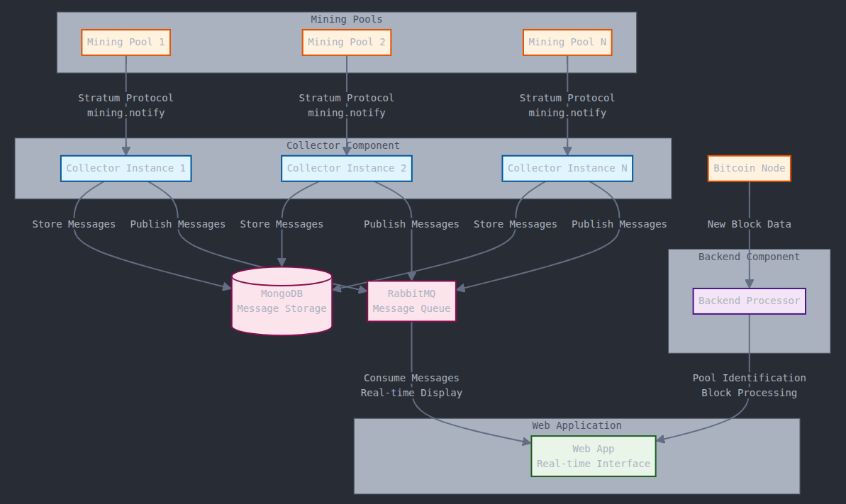Click the Collector Instance 1 node
The width and height of the screenshot is (846, 504).
click(126, 169)
